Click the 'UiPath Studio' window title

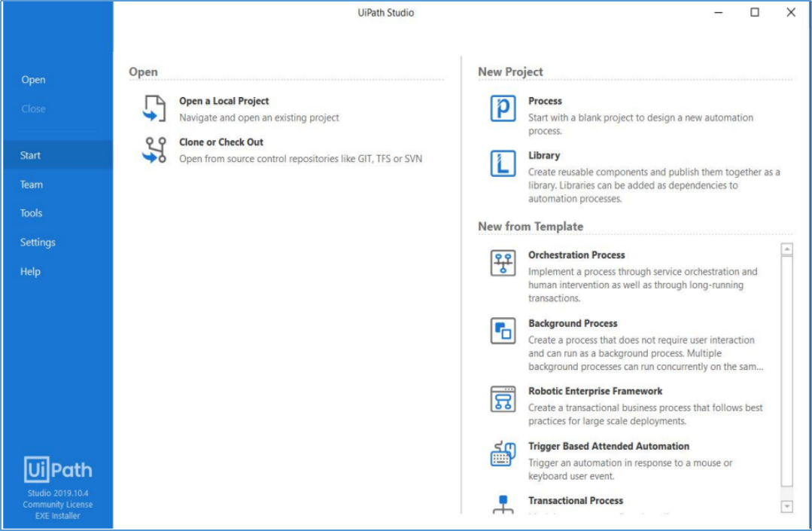click(386, 13)
